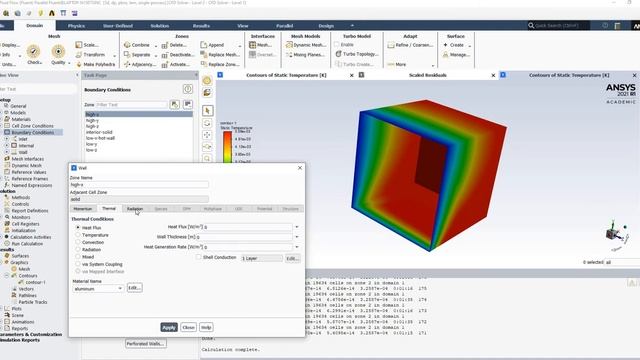The image size is (640, 360).
Task: Click help icon in Boundary Conditions page
Action: coord(187,89)
